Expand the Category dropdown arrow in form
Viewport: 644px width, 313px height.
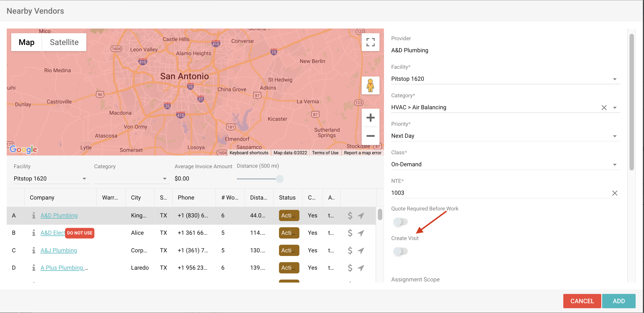pyautogui.click(x=615, y=108)
